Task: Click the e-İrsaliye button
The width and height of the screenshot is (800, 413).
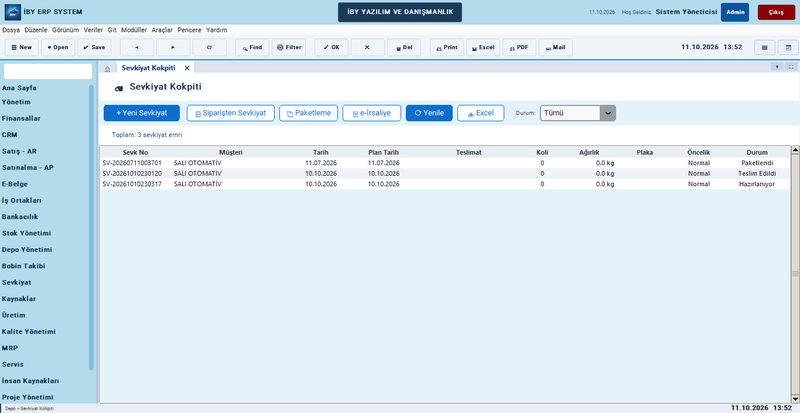Action: tap(371, 113)
